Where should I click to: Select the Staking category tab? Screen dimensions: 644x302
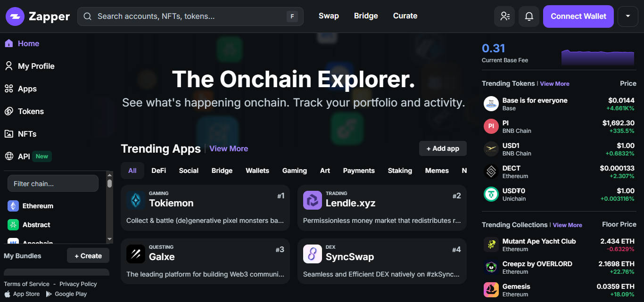pyautogui.click(x=400, y=171)
